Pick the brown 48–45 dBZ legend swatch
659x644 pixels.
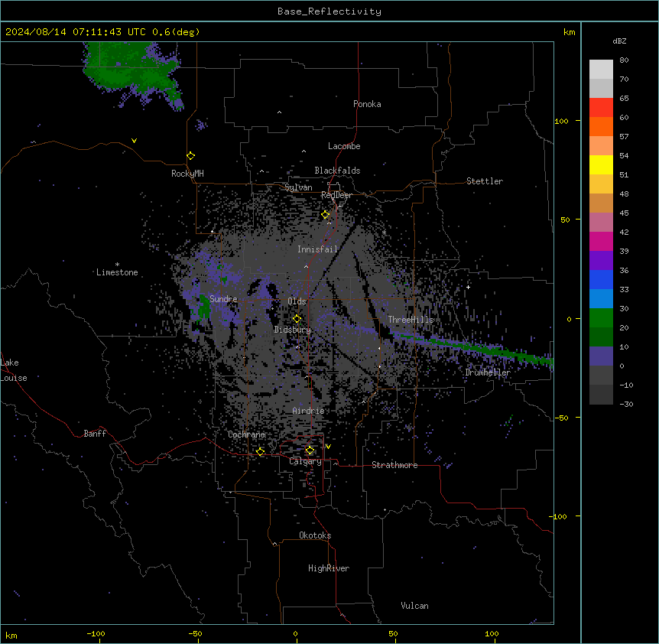(601, 203)
